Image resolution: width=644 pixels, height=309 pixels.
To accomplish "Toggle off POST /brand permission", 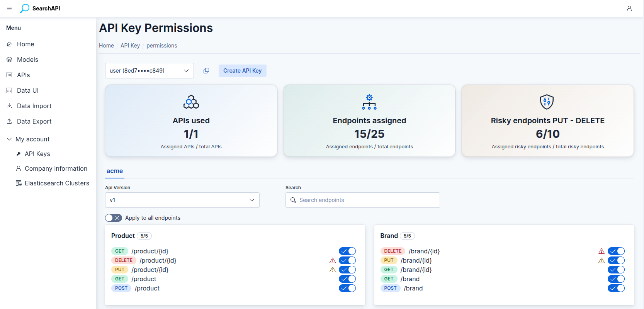I will pyautogui.click(x=616, y=288).
